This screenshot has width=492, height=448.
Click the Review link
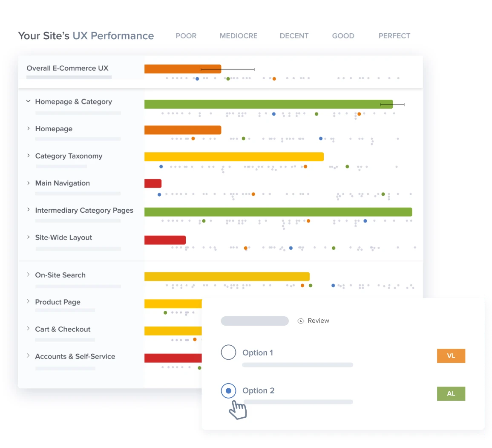click(318, 321)
